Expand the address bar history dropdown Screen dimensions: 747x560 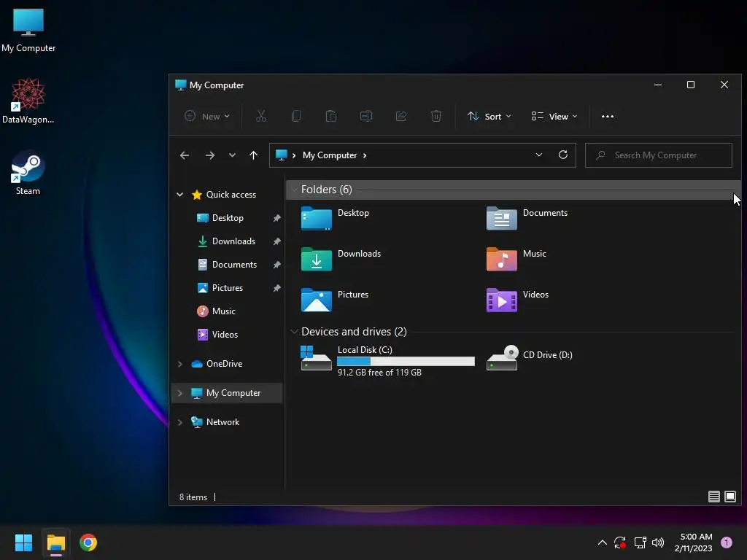[x=539, y=155]
